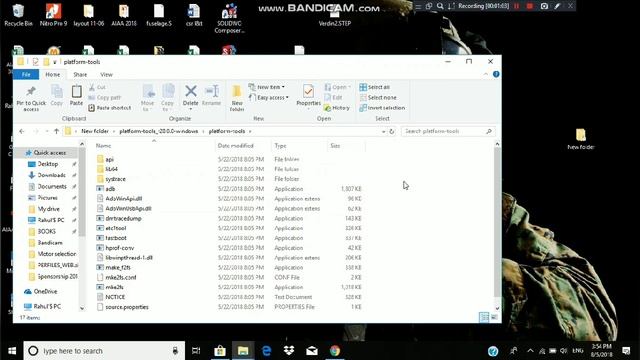This screenshot has width=640, height=360.
Task: Open Chrome from the taskbar
Action: 335,351
